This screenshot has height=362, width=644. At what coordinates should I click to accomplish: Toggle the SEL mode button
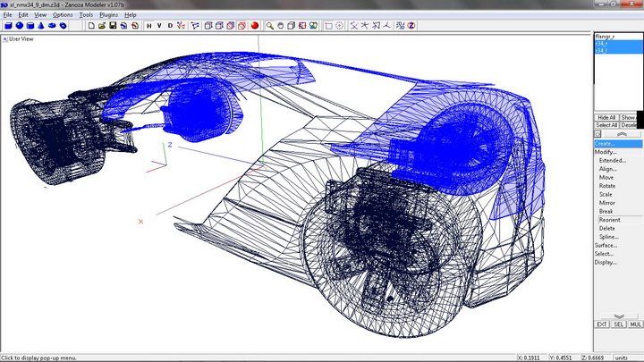tap(618, 324)
